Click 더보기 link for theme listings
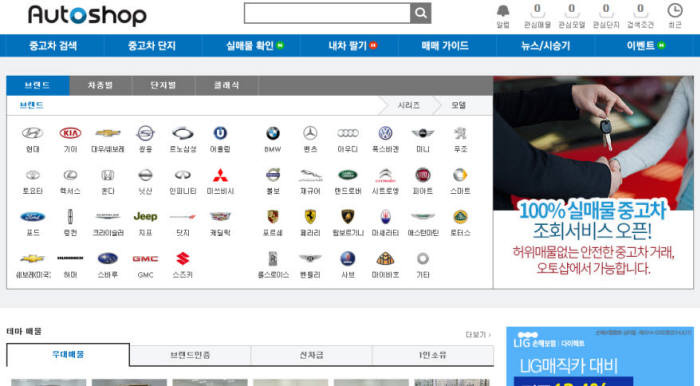Image resolution: width=700 pixels, height=386 pixels. pos(478,335)
